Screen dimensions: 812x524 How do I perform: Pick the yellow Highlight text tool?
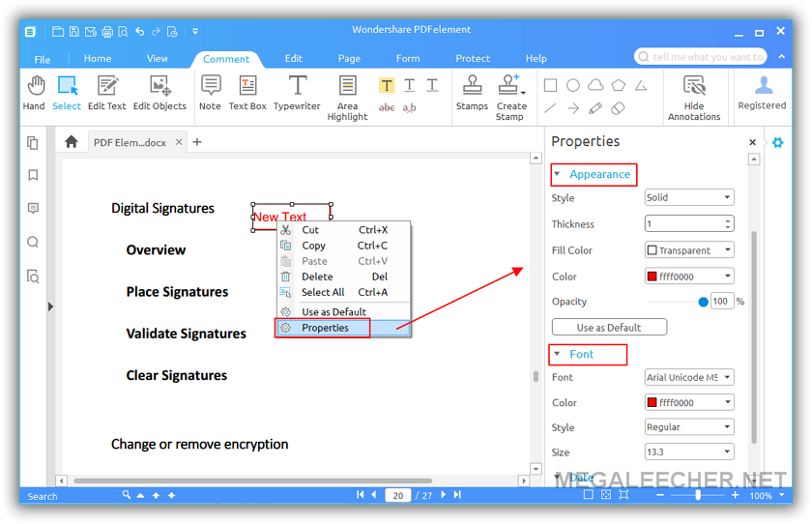coord(387,85)
